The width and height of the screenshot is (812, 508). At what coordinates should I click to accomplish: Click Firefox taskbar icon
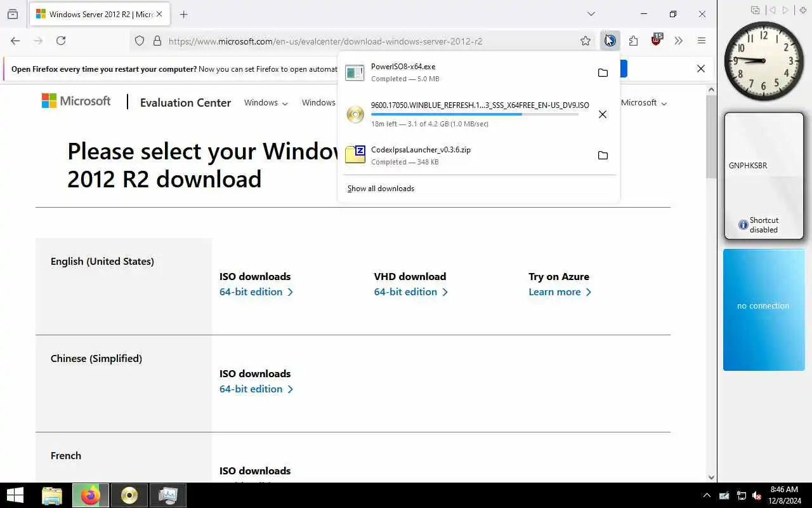coord(90,495)
